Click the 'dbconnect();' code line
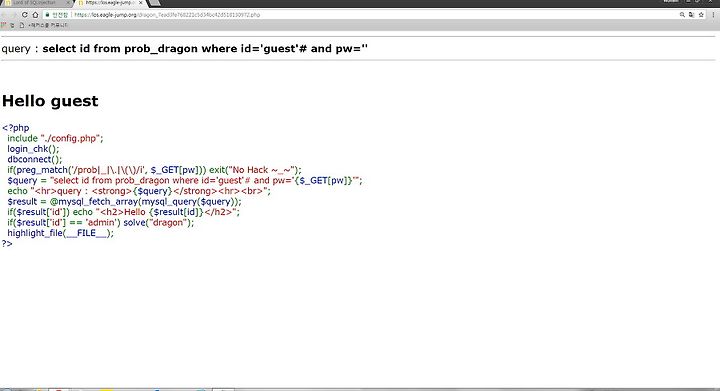 [34, 159]
